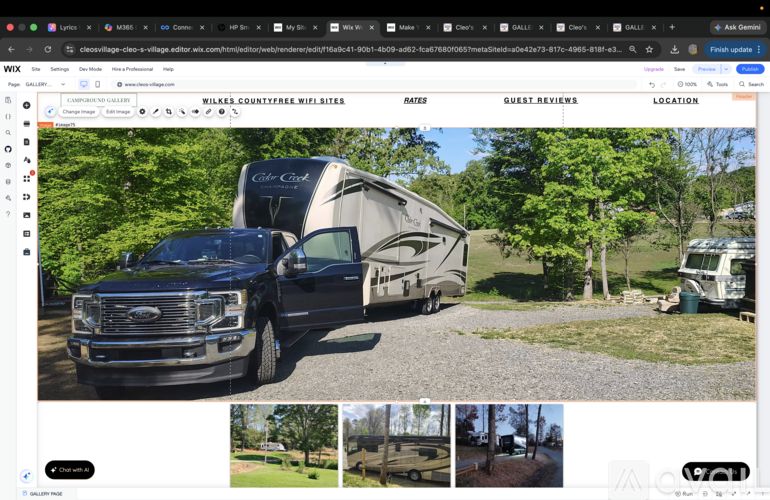Open the Hire a Professional menu
Image resolution: width=770 pixels, height=500 pixels.
pos(132,69)
